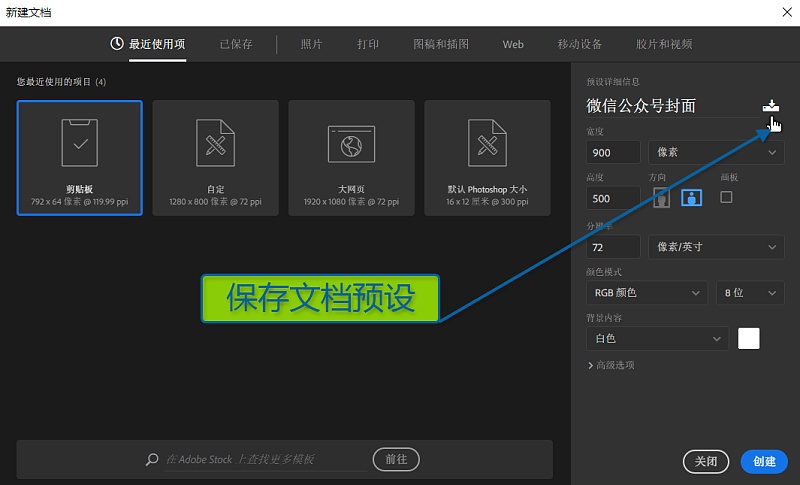The image size is (800, 485).
Task: Click the height field showing 500
Action: (x=613, y=198)
